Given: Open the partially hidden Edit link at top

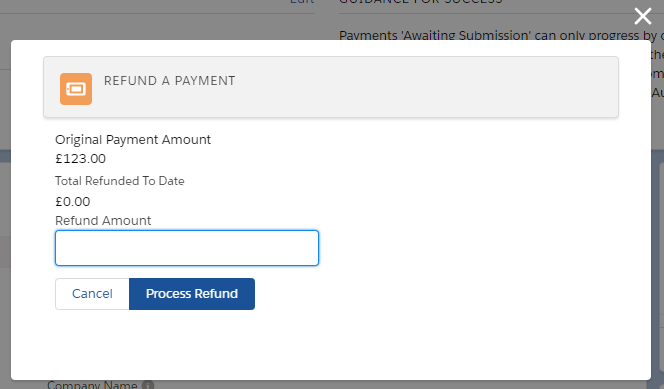Looking at the screenshot, I should pyautogui.click(x=302, y=2).
